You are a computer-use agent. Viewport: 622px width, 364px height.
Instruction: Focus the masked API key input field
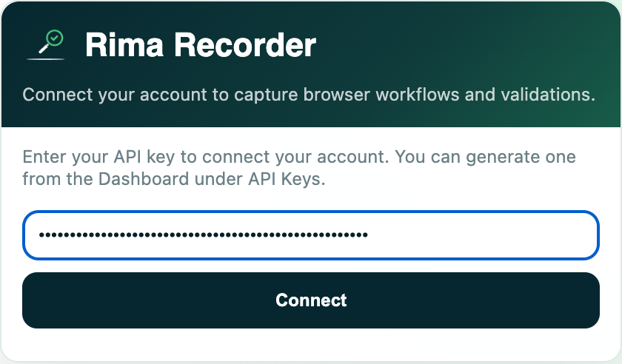click(x=310, y=235)
